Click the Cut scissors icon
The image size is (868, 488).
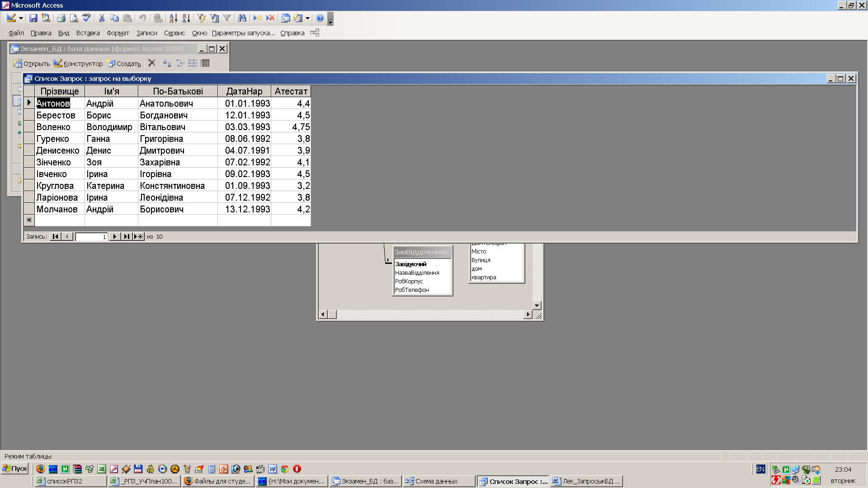102,18
